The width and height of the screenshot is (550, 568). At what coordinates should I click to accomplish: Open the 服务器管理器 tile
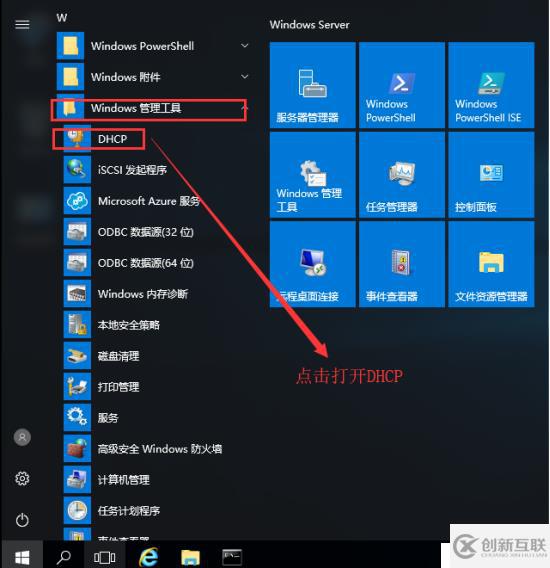pos(312,85)
